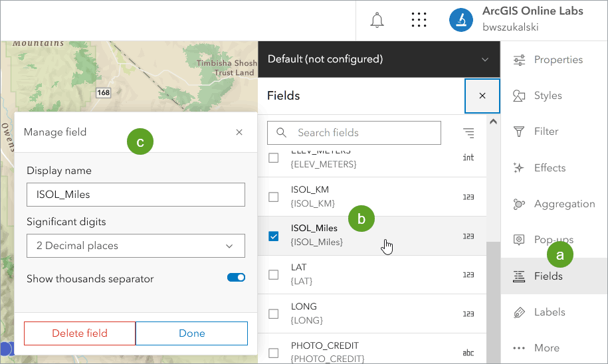Image resolution: width=608 pixels, height=364 pixels.
Task: Toggle Show thousands separator switch
Action: tap(236, 278)
